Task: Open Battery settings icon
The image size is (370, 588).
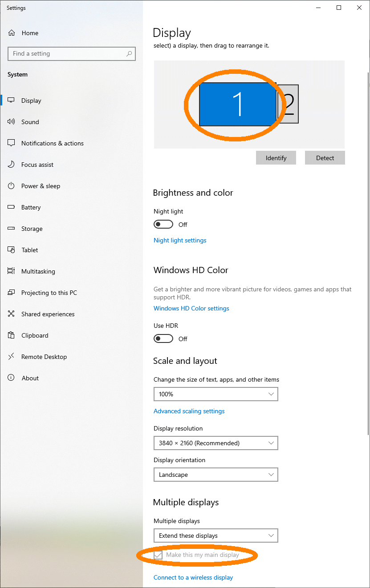Action: click(12, 207)
